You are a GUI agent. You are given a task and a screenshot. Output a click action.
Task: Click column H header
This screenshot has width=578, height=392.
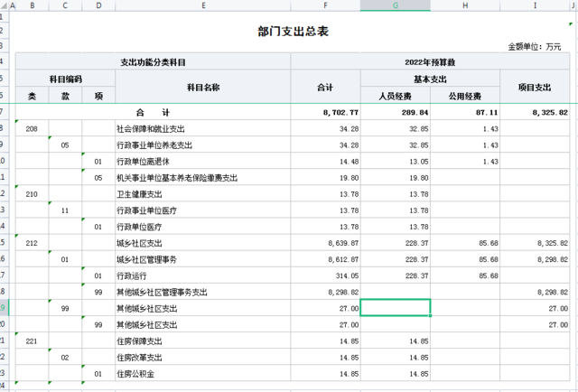pyautogui.click(x=465, y=6)
